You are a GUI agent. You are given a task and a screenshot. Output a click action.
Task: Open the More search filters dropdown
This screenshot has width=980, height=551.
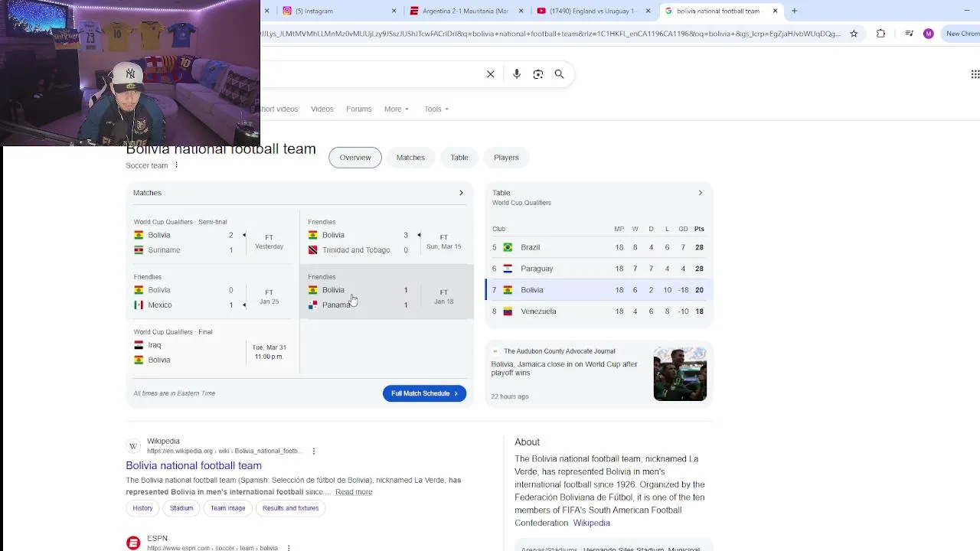click(397, 109)
